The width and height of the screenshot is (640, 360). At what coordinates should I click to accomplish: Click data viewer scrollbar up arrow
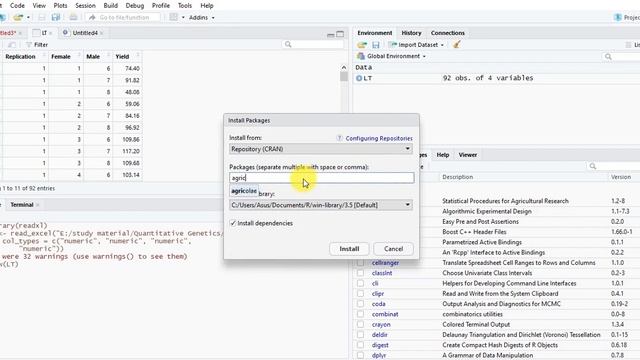[344, 67]
